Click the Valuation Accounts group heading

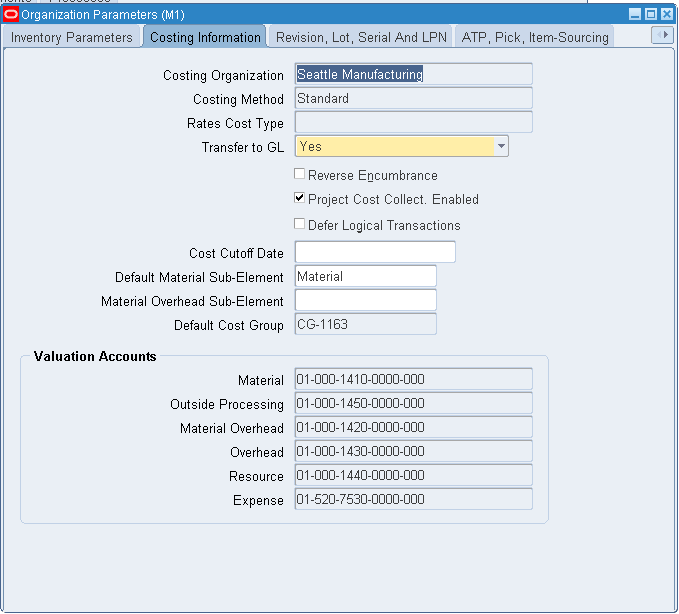point(95,356)
